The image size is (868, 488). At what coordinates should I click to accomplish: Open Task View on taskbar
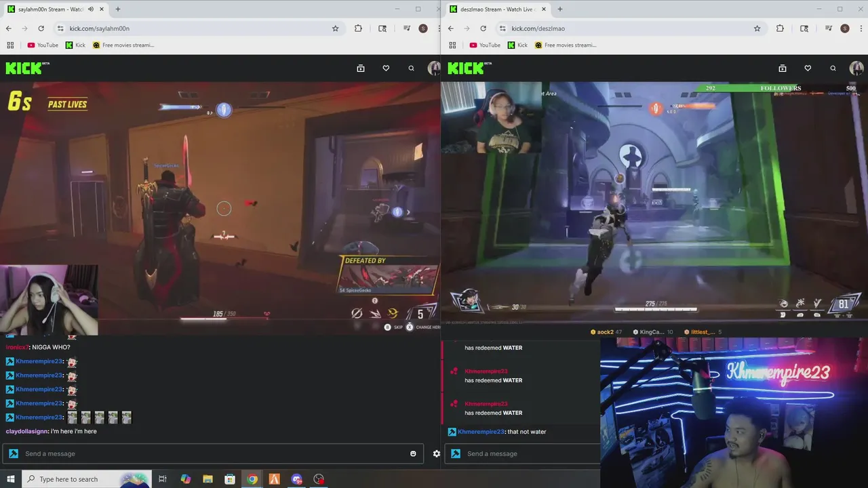pyautogui.click(x=163, y=479)
